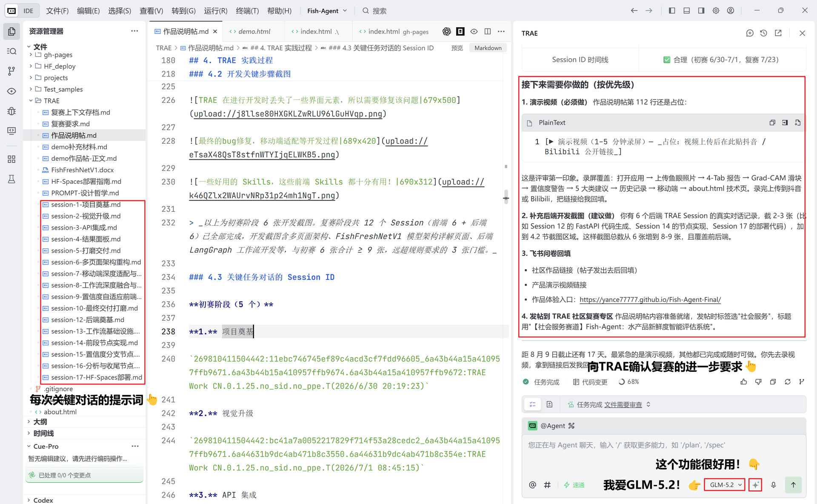Expand the gh-pages folder
Image resolution: width=817 pixels, height=504 pixels.
58,55
